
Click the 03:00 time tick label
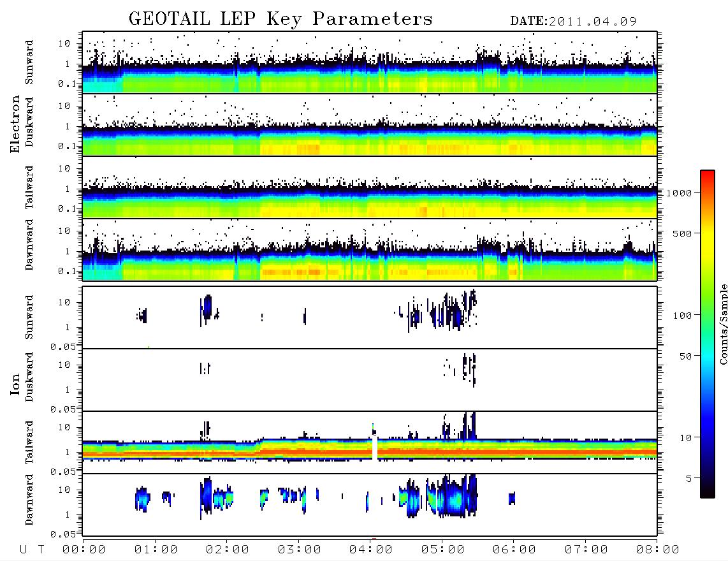coord(300,550)
